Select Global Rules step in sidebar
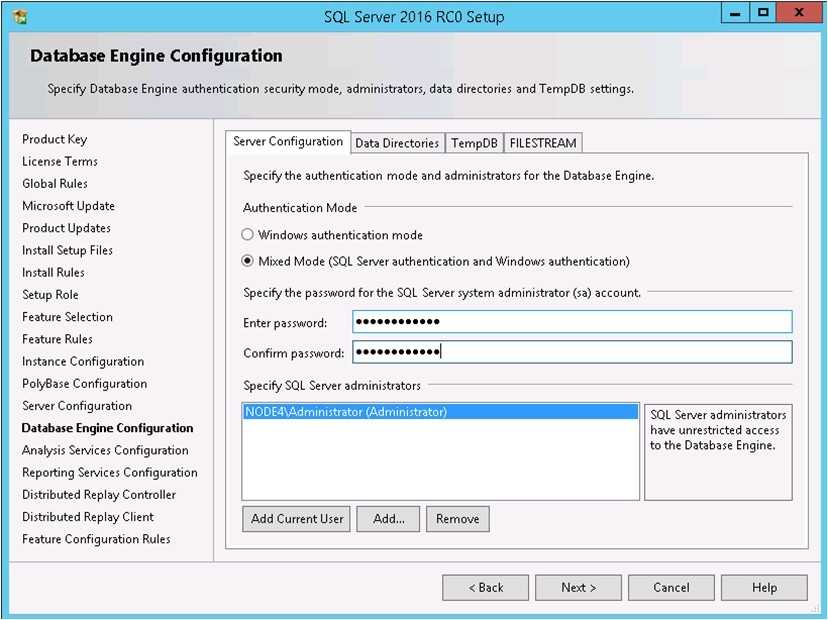 coord(55,184)
